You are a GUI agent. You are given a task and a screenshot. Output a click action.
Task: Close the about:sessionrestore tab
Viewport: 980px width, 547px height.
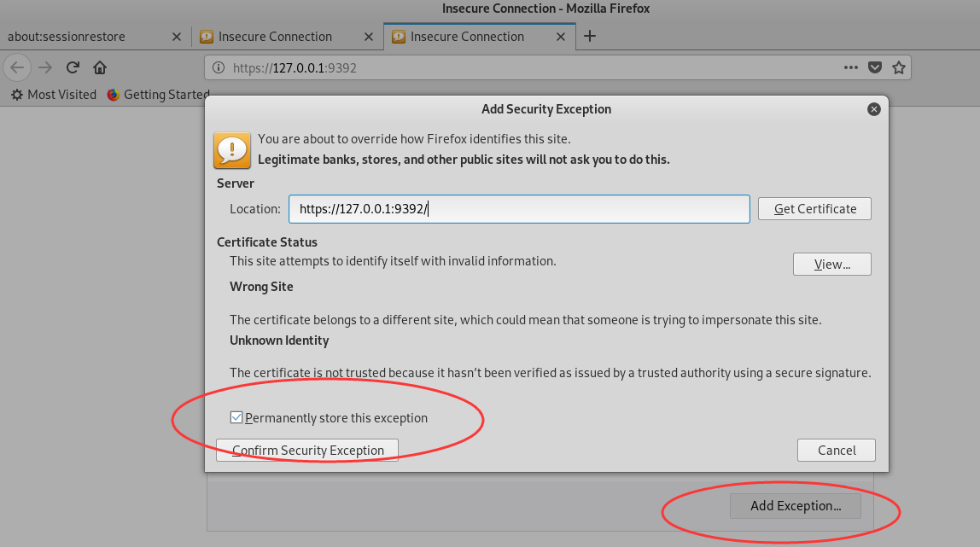point(176,37)
